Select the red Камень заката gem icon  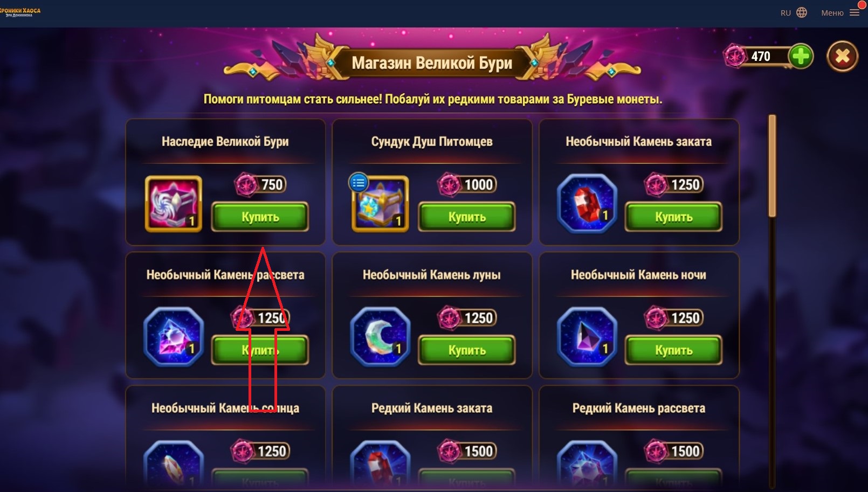coord(587,204)
